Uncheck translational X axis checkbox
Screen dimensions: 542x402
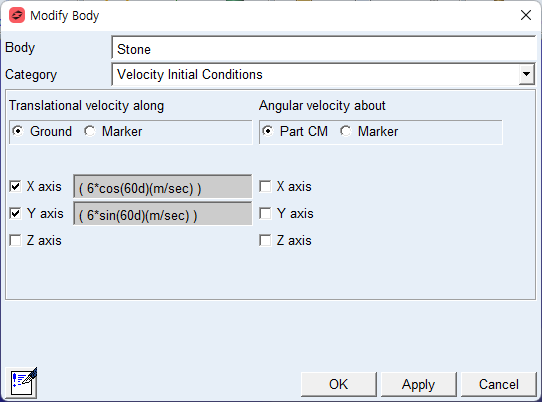pyautogui.click(x=16, y=186)
